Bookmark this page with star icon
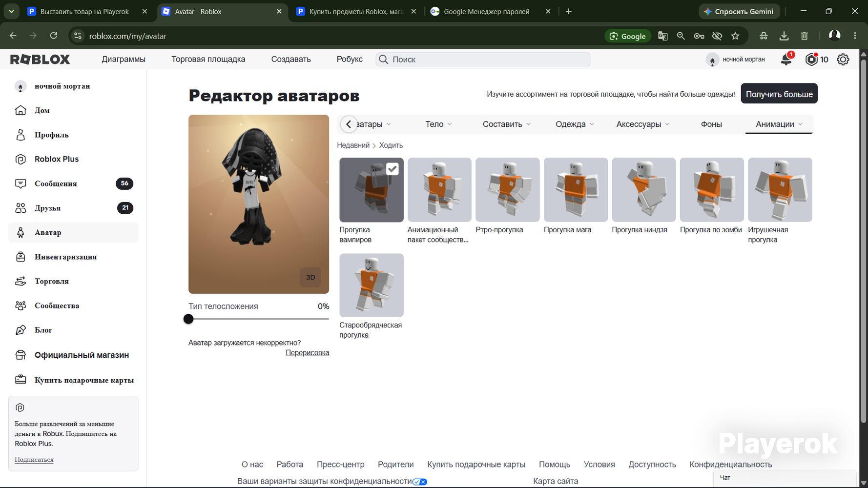Image resolution: width=868 pixels, height=488 pixels. (x=735, y=36)
